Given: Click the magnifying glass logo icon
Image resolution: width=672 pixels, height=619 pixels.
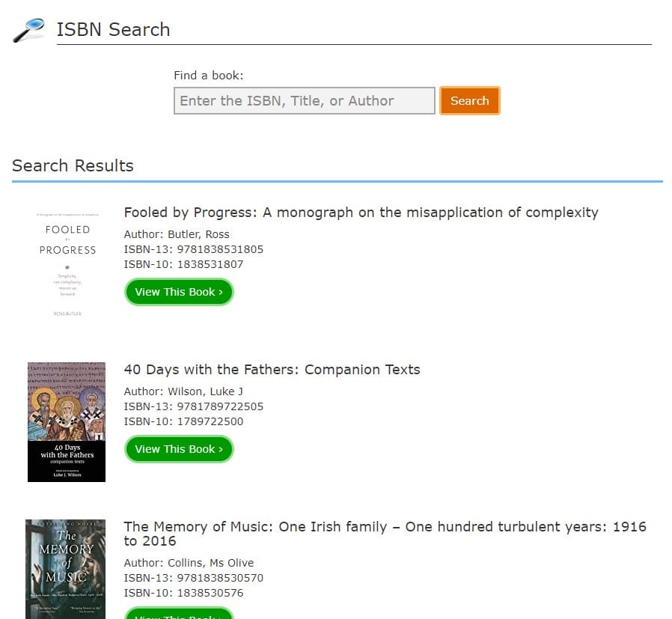Looking at the screenshot, I should click(28, 30).
